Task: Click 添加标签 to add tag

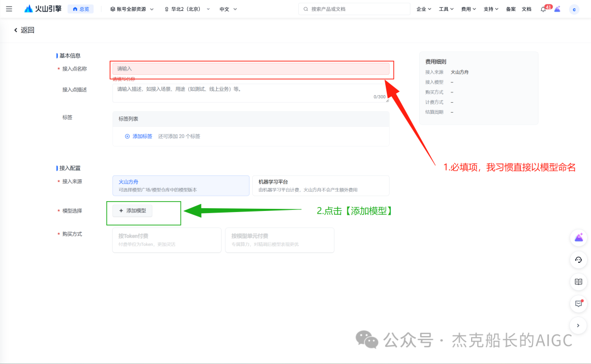Action: point(142,136)
